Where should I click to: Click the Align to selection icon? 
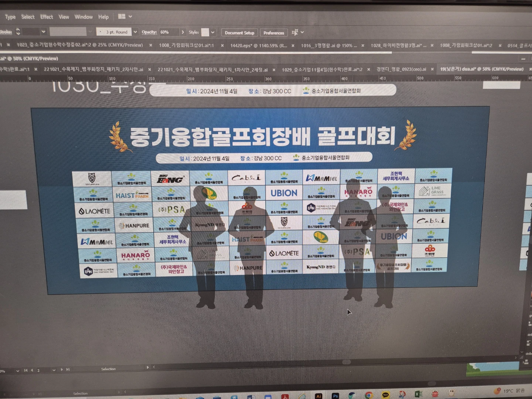click(x=295, y=33)
